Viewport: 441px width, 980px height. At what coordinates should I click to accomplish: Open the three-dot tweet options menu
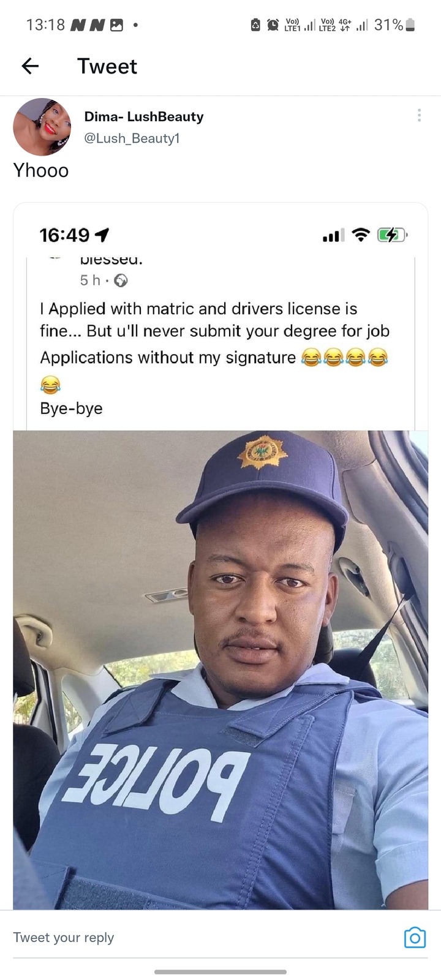[x=419, y=115]
